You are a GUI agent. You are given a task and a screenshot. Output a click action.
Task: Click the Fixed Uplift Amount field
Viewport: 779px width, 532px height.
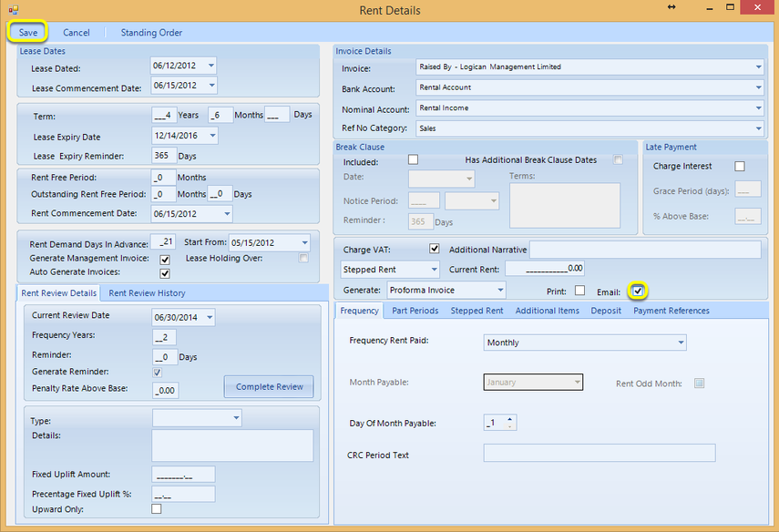(183, 475)
